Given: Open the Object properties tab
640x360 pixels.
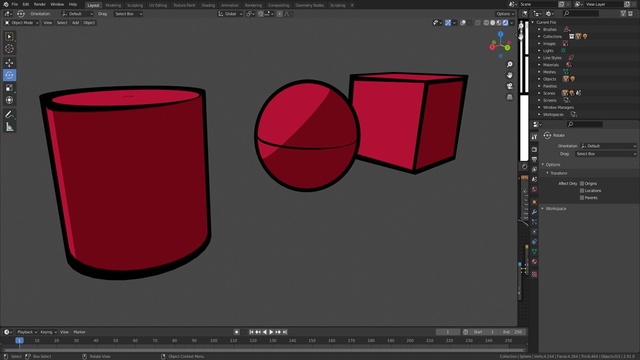Looking at the screenshot, I should [534, 202].
